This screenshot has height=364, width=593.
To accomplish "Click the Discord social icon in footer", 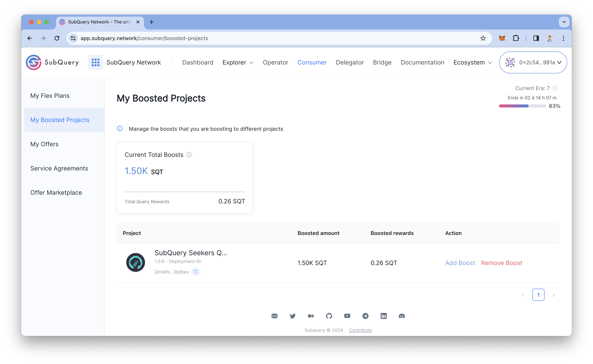I will pyautogui.click(x=401, y=316).
